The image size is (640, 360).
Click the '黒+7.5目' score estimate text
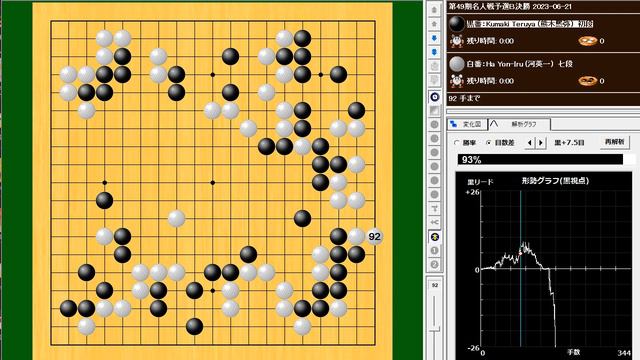(x=569, y=143)
